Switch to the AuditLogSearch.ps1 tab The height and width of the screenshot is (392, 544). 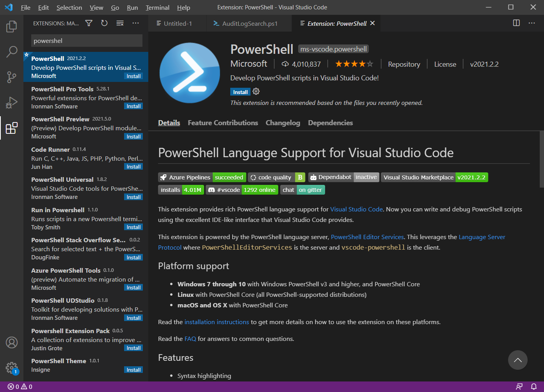coord(249,23)
